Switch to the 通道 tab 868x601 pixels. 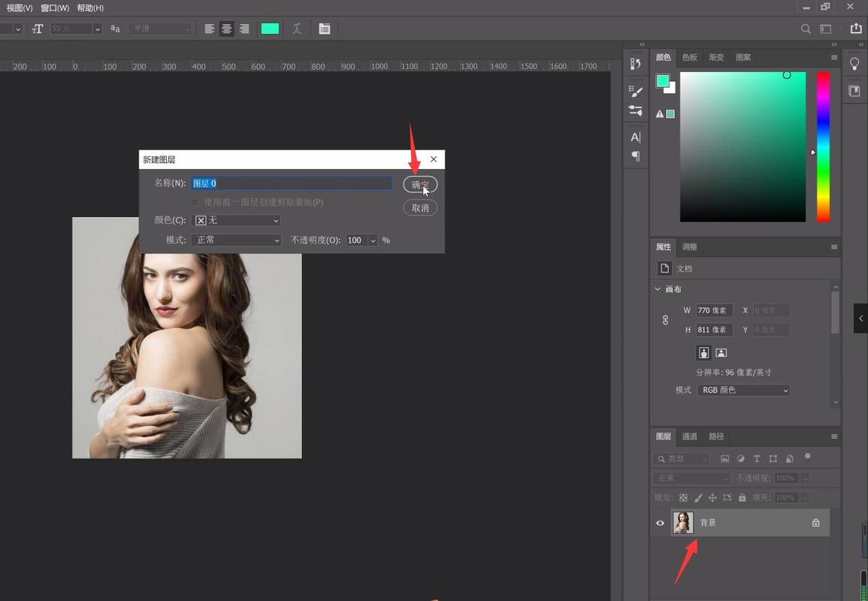pyautogui.click(x=689, y=436)
